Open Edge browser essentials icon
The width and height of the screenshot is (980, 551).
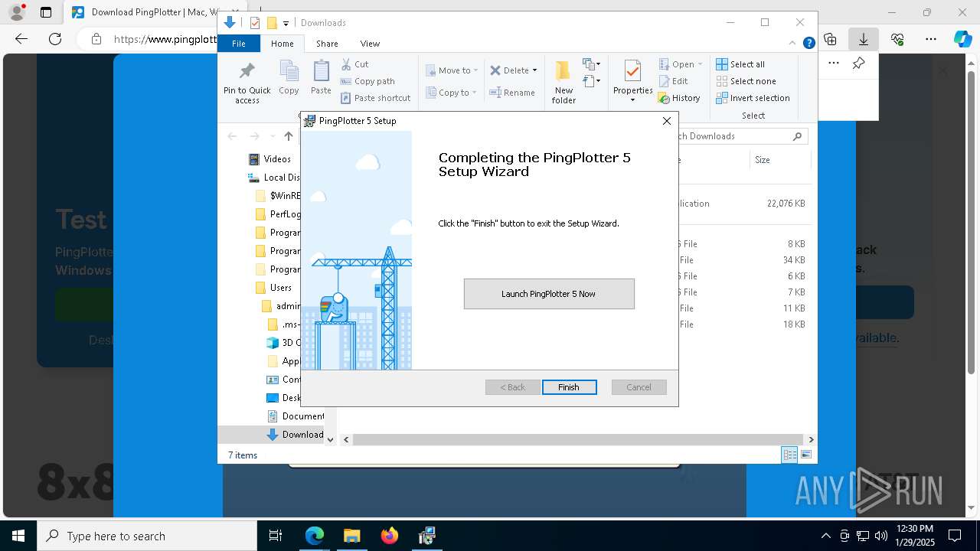coord(897,39)
